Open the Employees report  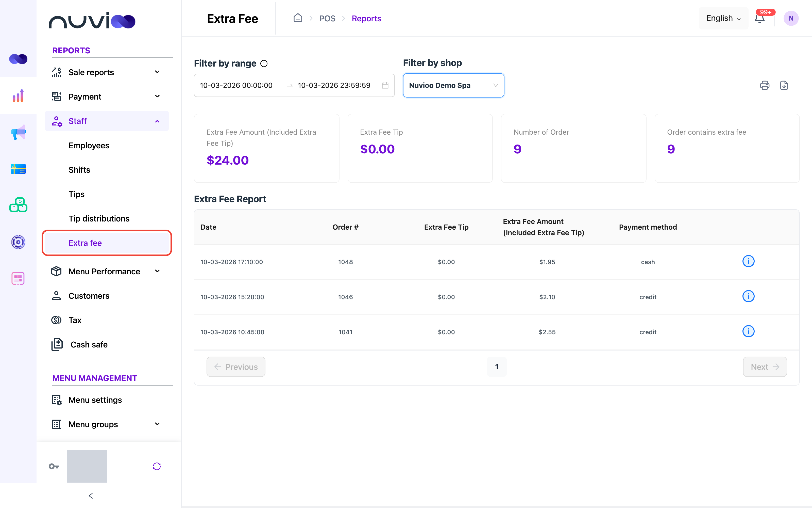click(89, 146)
